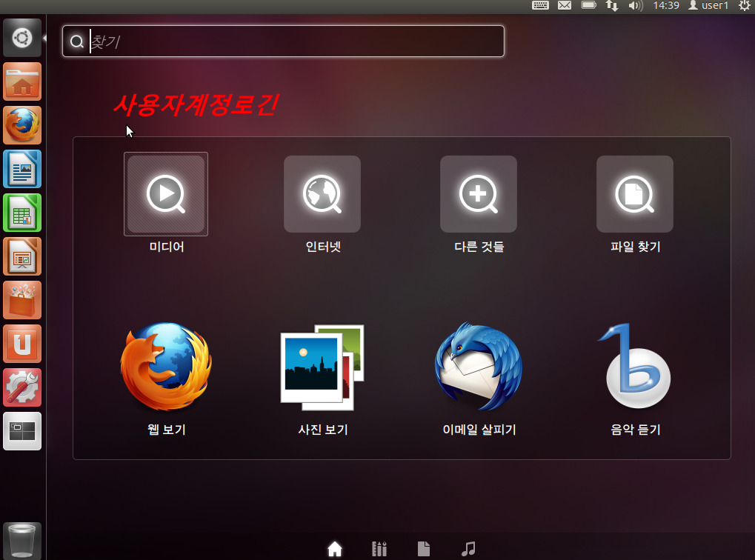755x560 pixels.
Task: Open the network connections indicator menu
Action: coord(612,6)
